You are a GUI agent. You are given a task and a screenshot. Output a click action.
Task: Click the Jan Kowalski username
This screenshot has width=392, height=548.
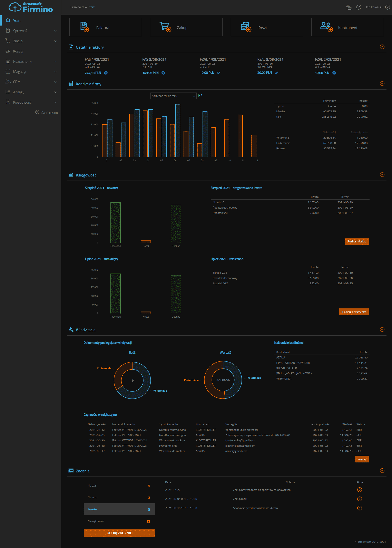[x=374, y=7]
